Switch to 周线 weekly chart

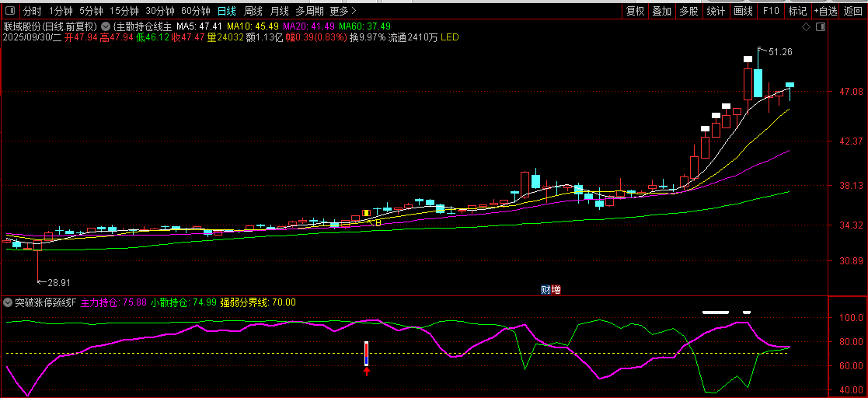coord(253,11)
